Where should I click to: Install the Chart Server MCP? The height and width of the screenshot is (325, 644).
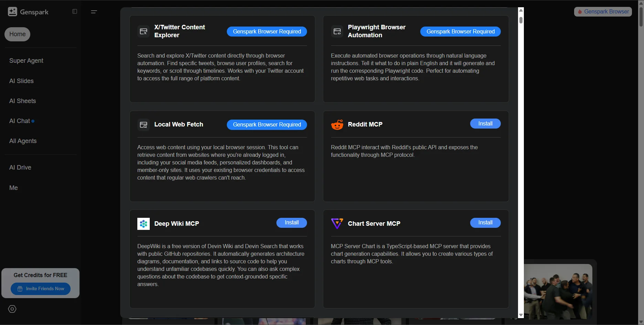pyautogui.click(x=485, y=223)
